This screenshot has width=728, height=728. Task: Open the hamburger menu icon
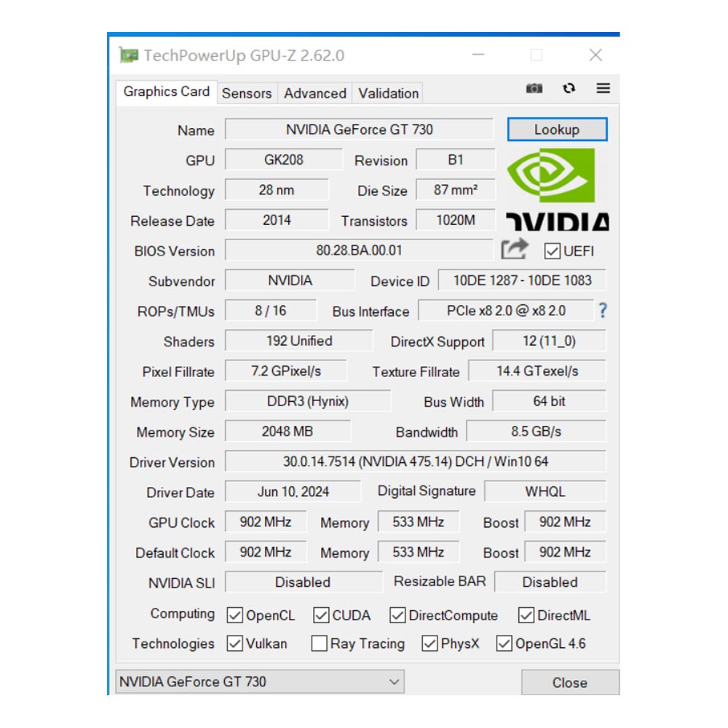click(603, 88)
